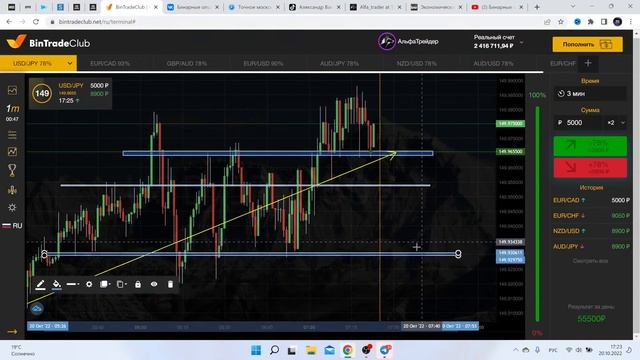Image resolution: width=640 pixels, height=360 pixels.
Task: Open the browser extensions puzzle icon
Action: (x=591, y=22)
